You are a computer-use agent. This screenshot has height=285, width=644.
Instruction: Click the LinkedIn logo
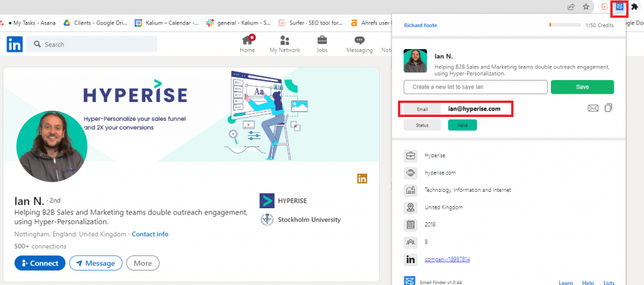(14, 44)
